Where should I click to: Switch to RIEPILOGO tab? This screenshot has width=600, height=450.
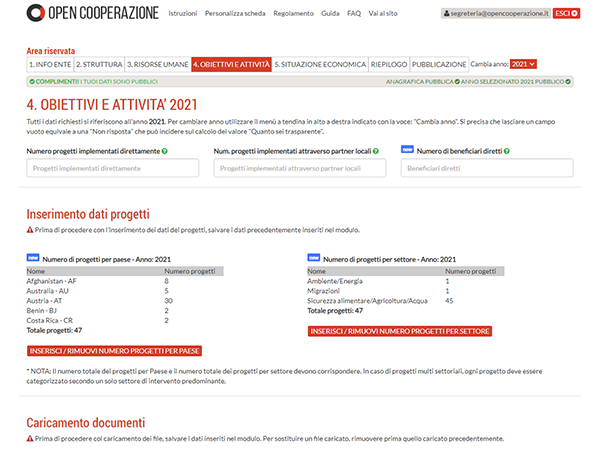coord(389,64)
